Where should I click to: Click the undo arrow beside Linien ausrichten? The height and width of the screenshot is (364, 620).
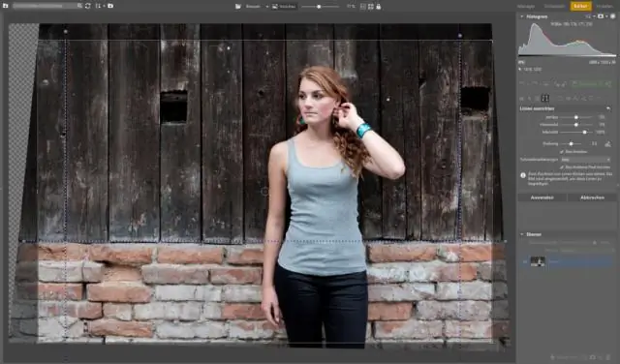click(x=608, y=108)
